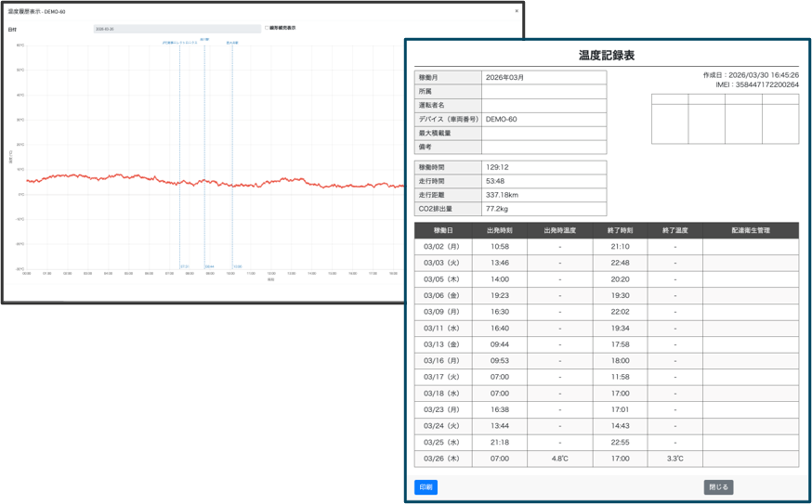Click the 稼働日 column header
Screen dimensions: 812x504
[443, 231]
